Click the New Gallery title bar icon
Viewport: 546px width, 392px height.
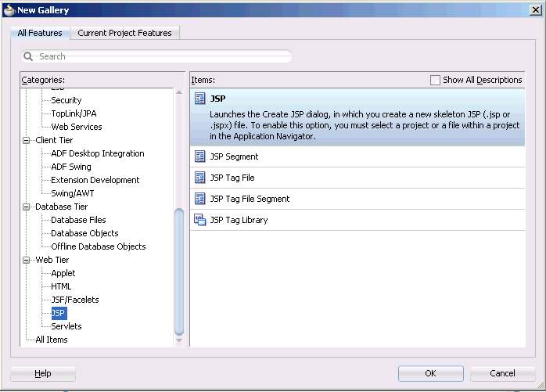[9, 9]
